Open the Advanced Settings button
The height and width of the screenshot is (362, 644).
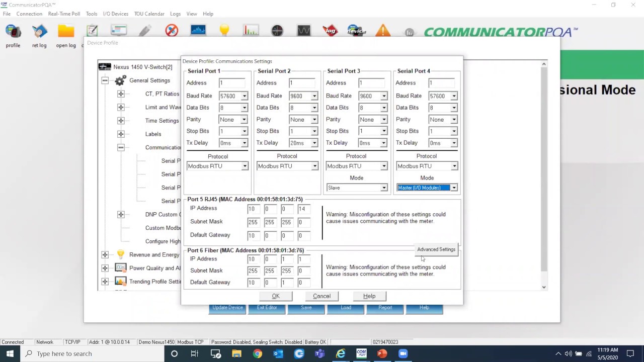[x=436, y=249]
